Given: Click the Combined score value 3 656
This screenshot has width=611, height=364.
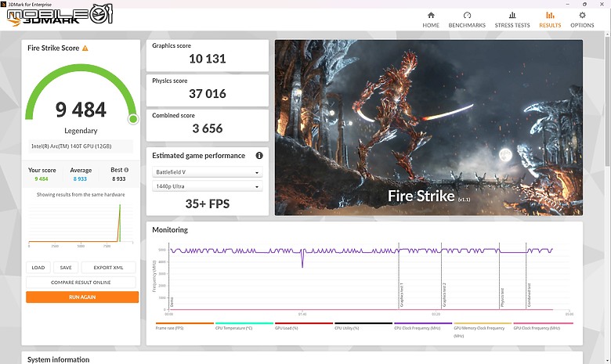Looking at the screenshot, I should (208, 128).
